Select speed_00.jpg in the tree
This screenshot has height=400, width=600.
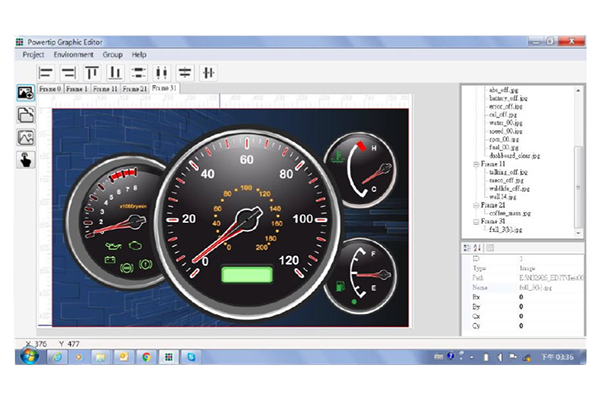click(x=505, y=131)
